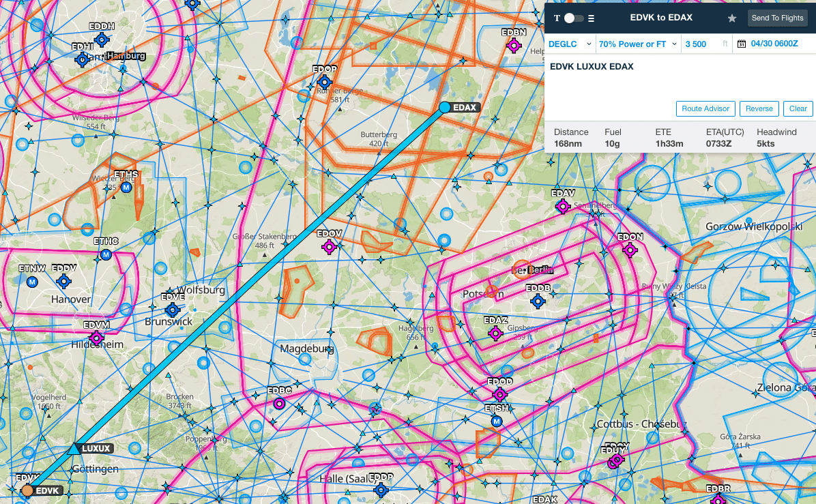This screenshot has height=504, width=816.
Task: Select the EDAX destination waypoint marker
Action: click(x=445, y=107)
